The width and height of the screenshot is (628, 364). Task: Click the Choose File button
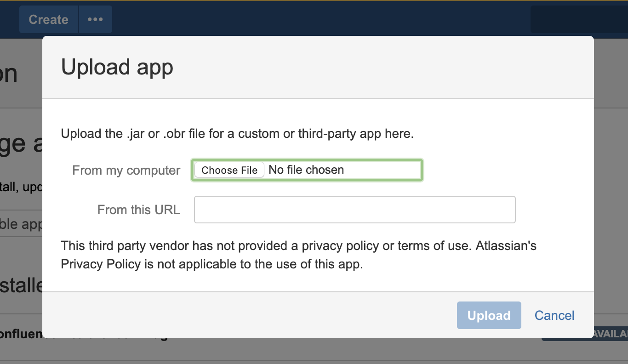[229, 170]
